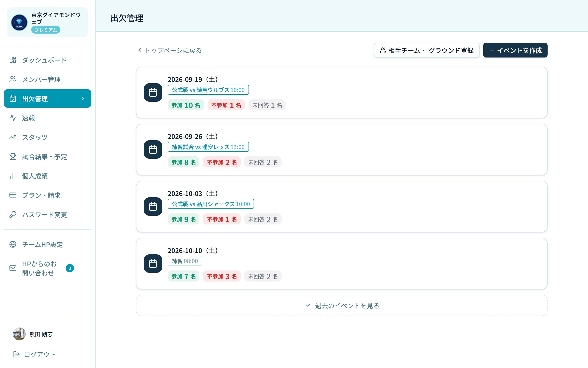Select 個人成績 in sidebar
The width and height of the screenshot is (588, 368).
click(x=48, y=176)
